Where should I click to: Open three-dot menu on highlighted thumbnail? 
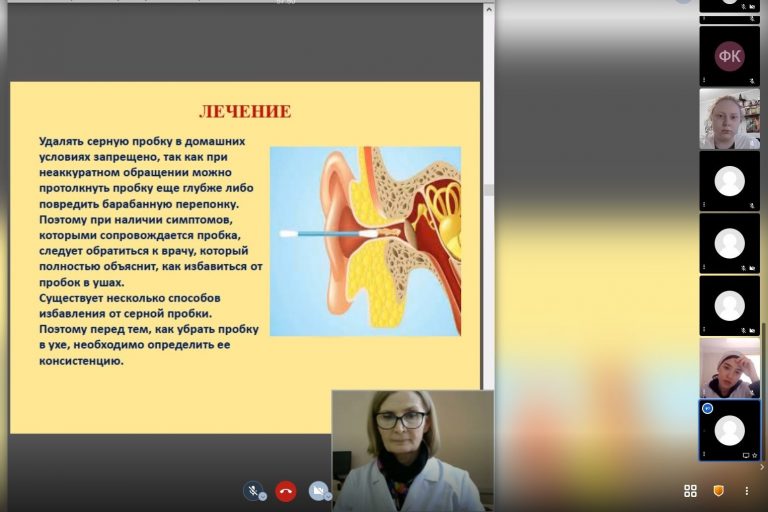click(704, 454)
